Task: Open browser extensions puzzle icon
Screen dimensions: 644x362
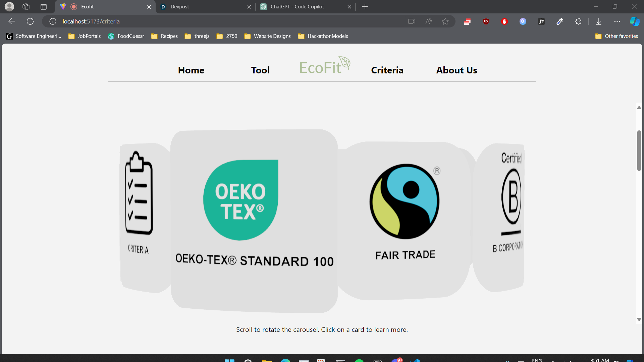Action: pos(578,21)
